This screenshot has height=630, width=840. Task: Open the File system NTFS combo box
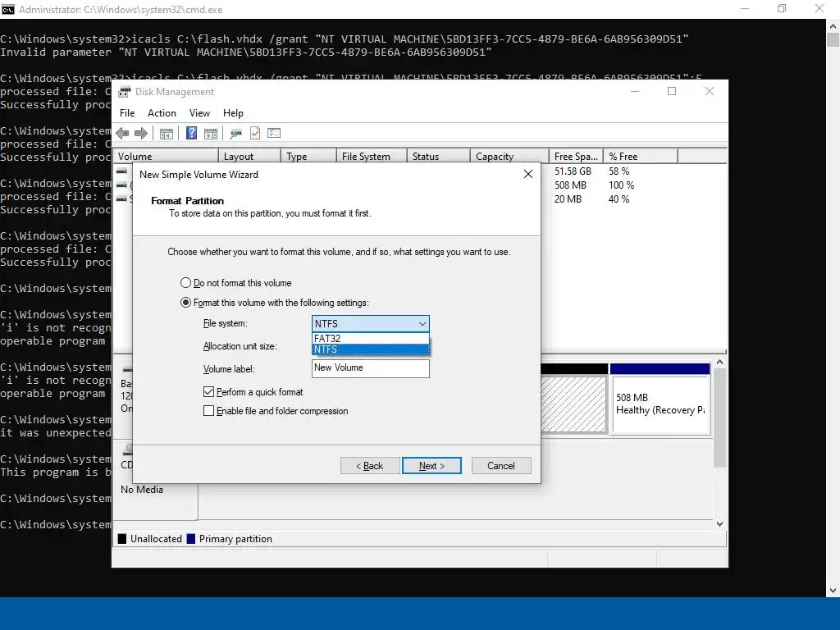(371, 323)
